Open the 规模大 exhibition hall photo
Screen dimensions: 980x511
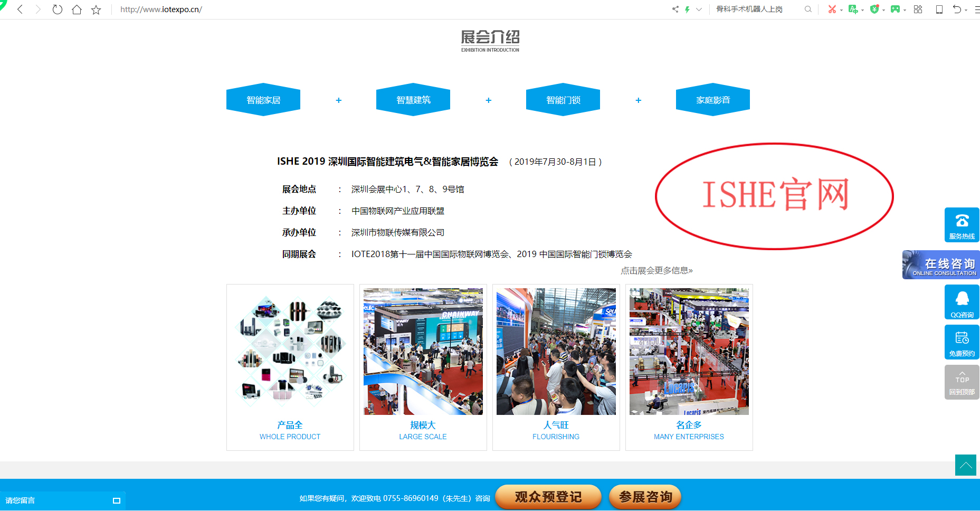click(423, 352)
